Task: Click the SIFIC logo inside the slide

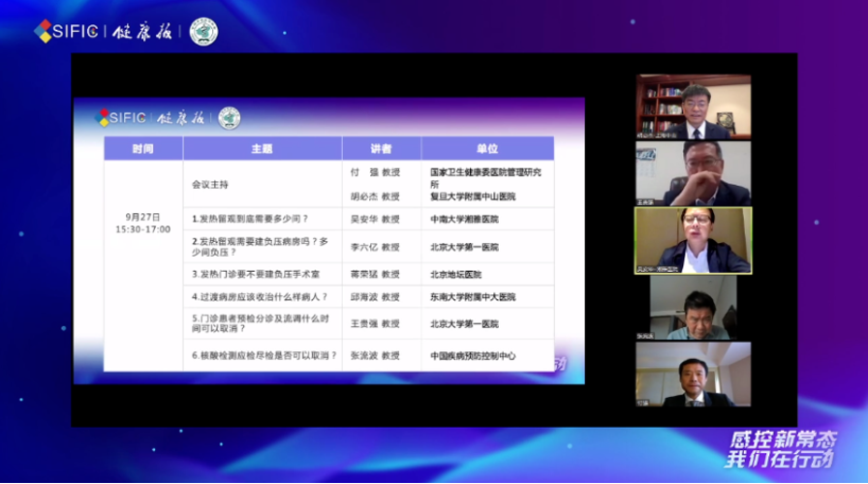Action: [x=121, y=117]
